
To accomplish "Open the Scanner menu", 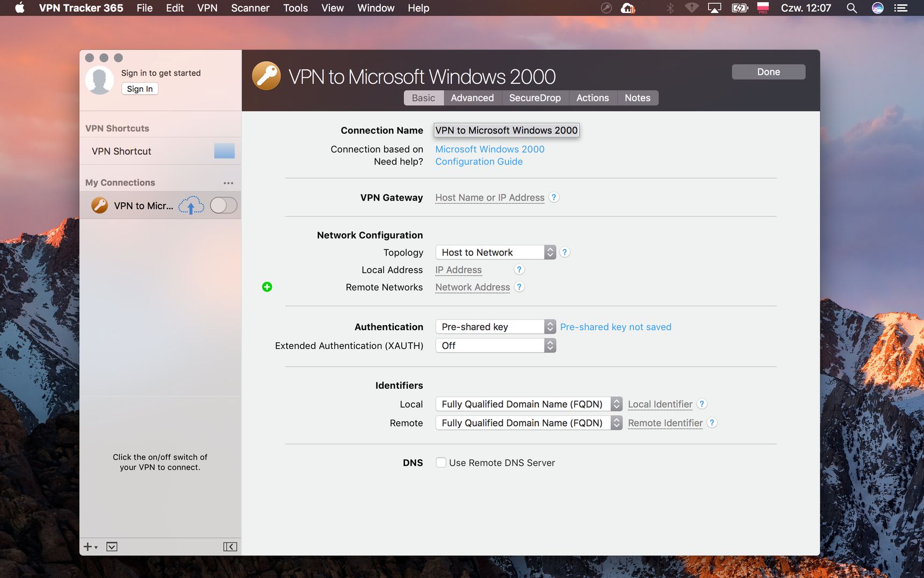I will 250,8.
